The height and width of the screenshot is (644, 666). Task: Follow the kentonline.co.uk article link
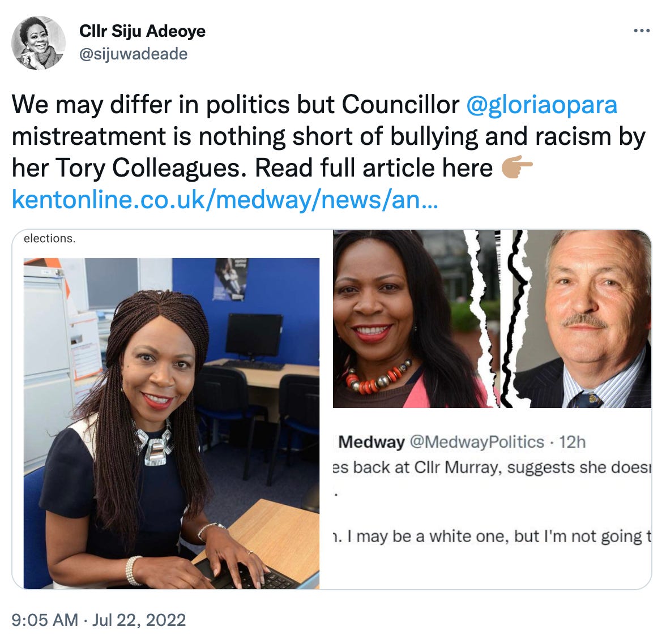(x=225, y=199)
